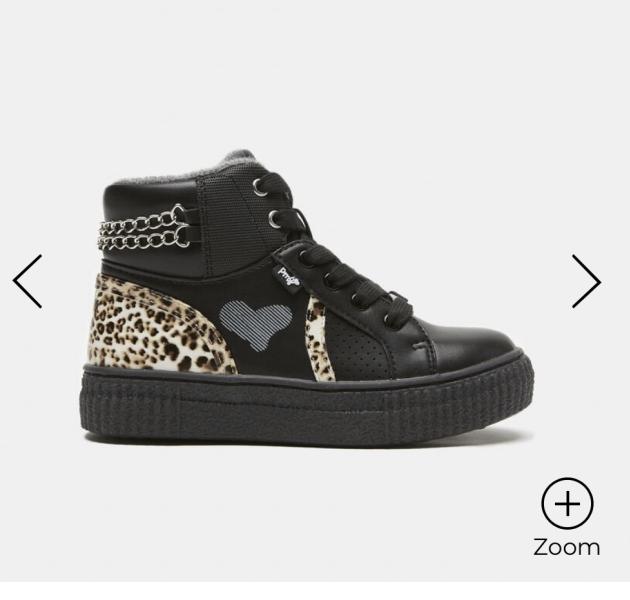The image size is (630, 600).
Task: Advance to the next product image arrow
Action: [x=587, y=281]
